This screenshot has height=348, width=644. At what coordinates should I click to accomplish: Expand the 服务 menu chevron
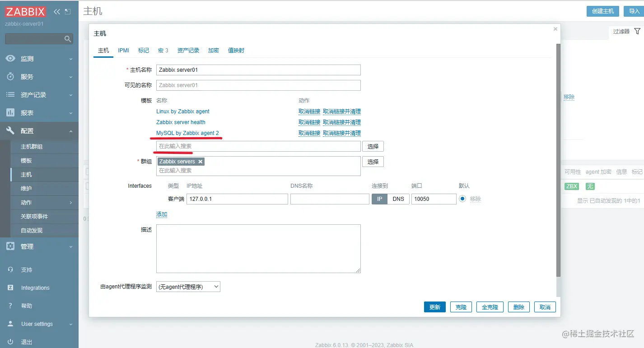click(x=71, y=77)
